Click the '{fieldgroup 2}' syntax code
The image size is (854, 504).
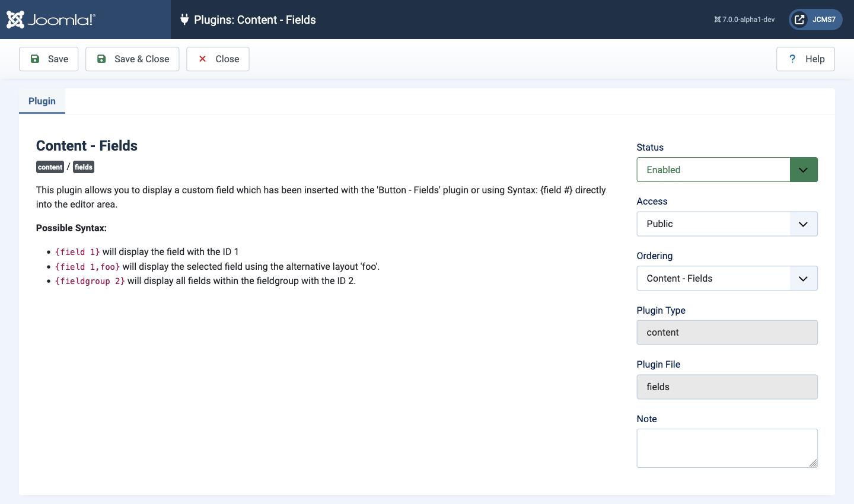tap(90, 281)
